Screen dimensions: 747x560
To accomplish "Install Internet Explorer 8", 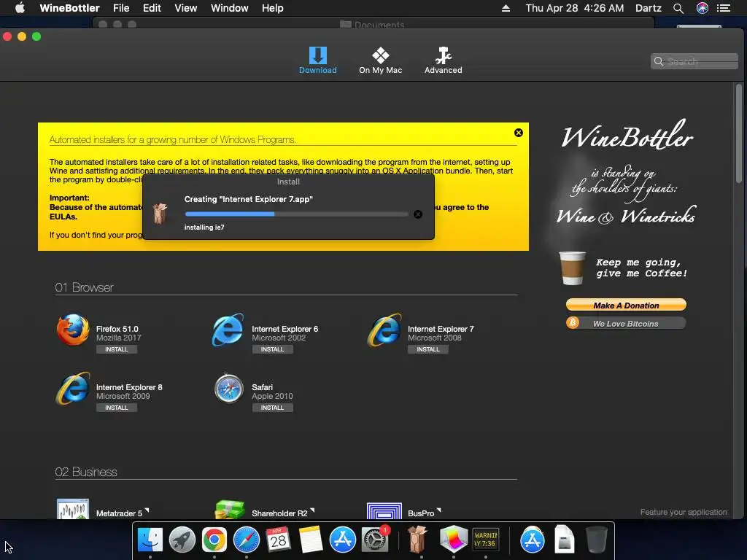I will (x=116, y=408).
